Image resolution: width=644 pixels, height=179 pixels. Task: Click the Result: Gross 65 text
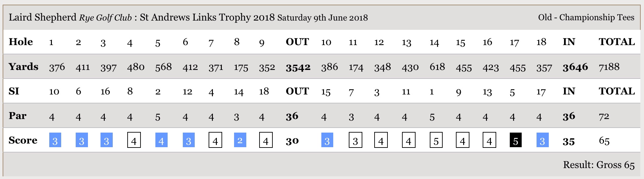coord(599,165)
